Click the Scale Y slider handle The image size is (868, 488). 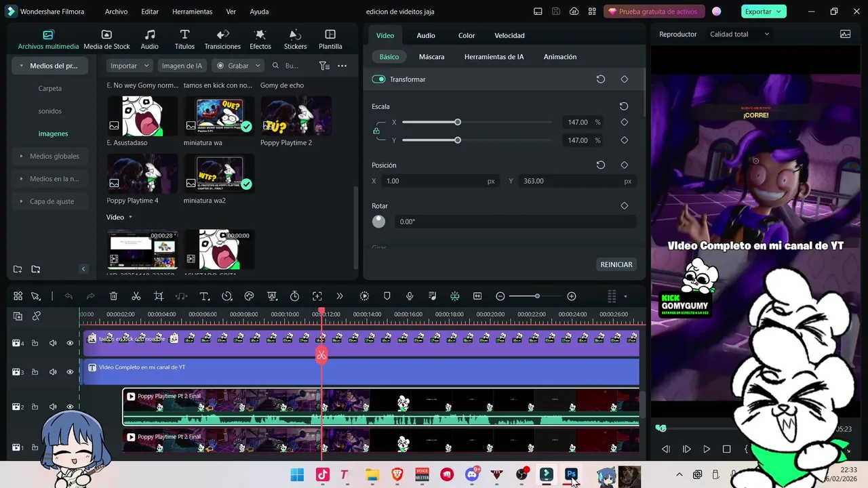[458, 140]
